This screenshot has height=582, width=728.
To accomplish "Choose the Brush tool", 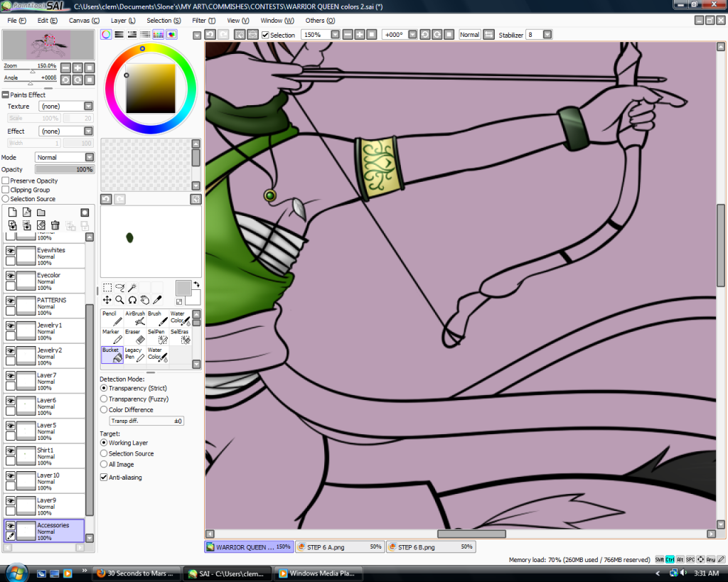I will point(157,318).
